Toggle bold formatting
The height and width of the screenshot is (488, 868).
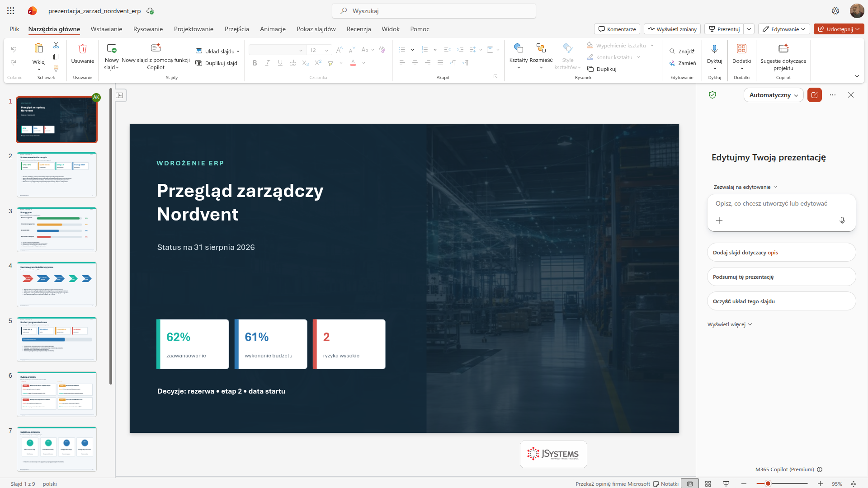click(x=255, y=63)
